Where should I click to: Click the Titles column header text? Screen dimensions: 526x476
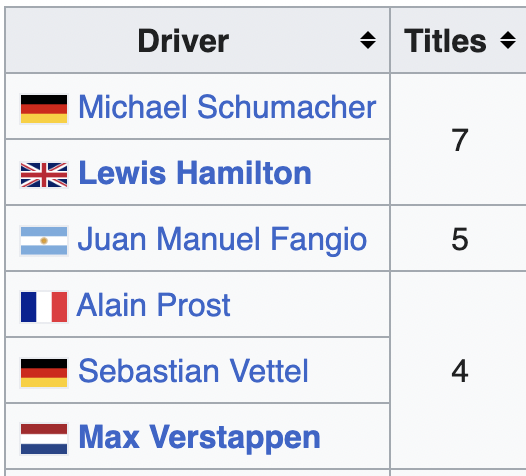[445, 41]
